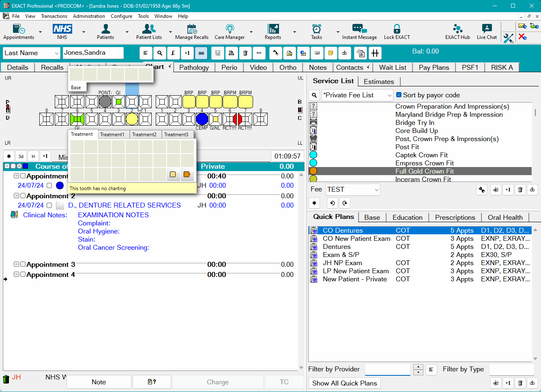Collapse the Appointment 2 node
Image resolution: width=541 pixels, height=392 pixels.
pos(17,196)
